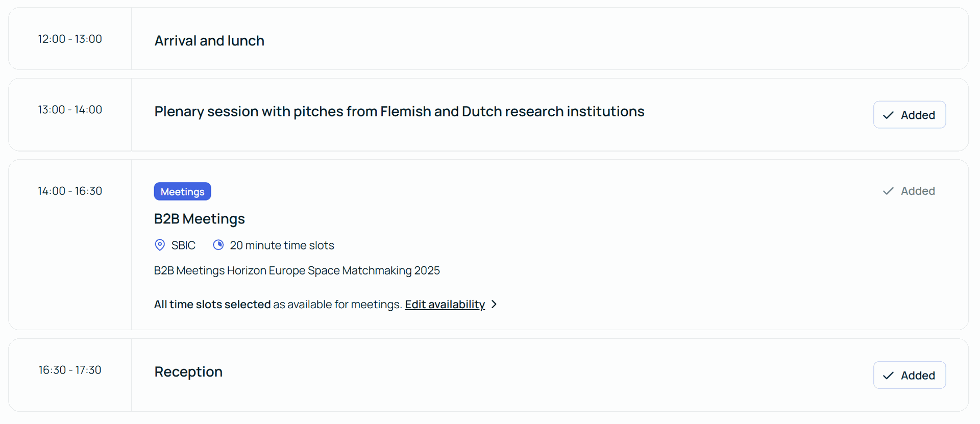Click the SBIC location text

(x=183, y=245)
